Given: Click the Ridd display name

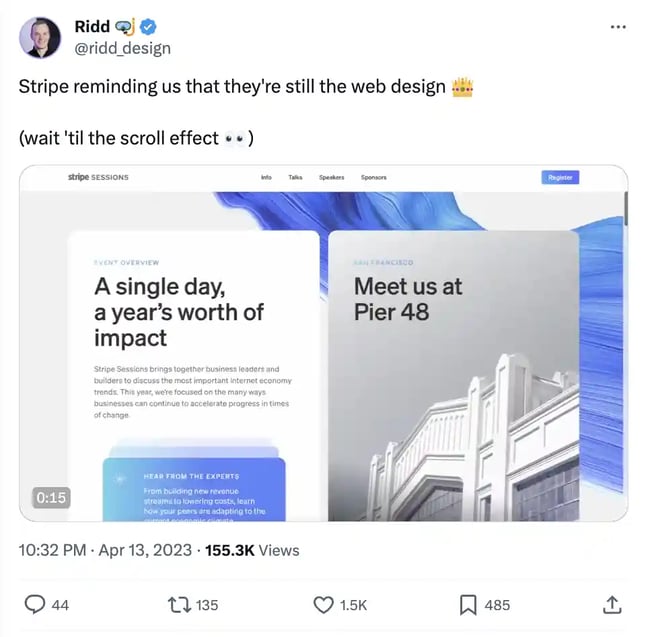Looking at the screenshot, I should [x=92, y=27].
